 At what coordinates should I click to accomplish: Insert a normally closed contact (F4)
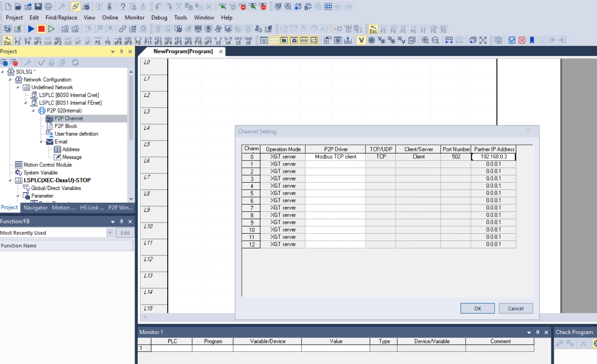pos(27,40)
